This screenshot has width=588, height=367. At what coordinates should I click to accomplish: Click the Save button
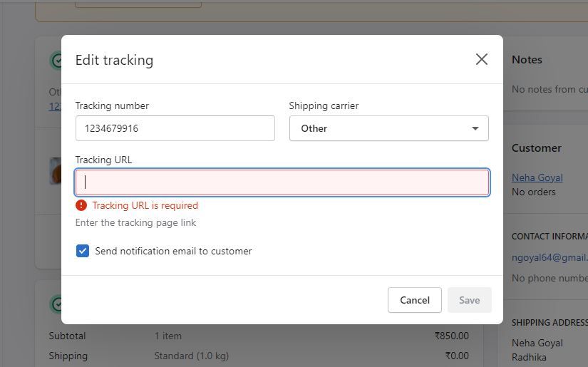pos(469,300)
